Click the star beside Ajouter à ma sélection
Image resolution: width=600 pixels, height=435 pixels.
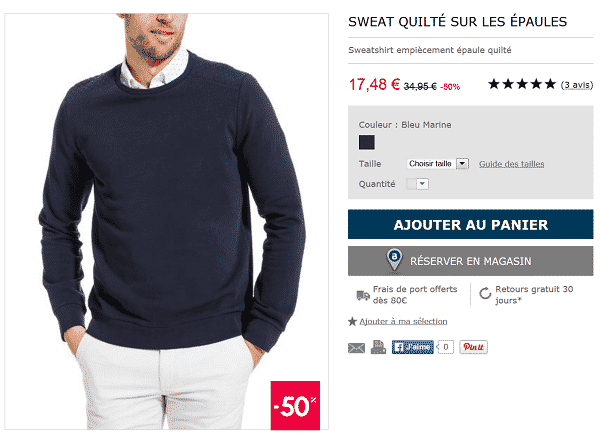352,321
